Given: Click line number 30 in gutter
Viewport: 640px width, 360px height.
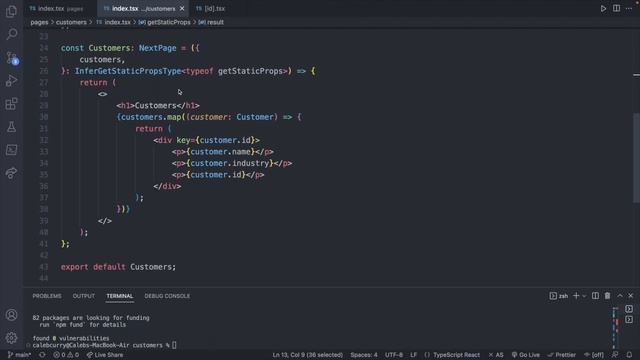Looking at the screenshot, I should [x=44, y=117].
